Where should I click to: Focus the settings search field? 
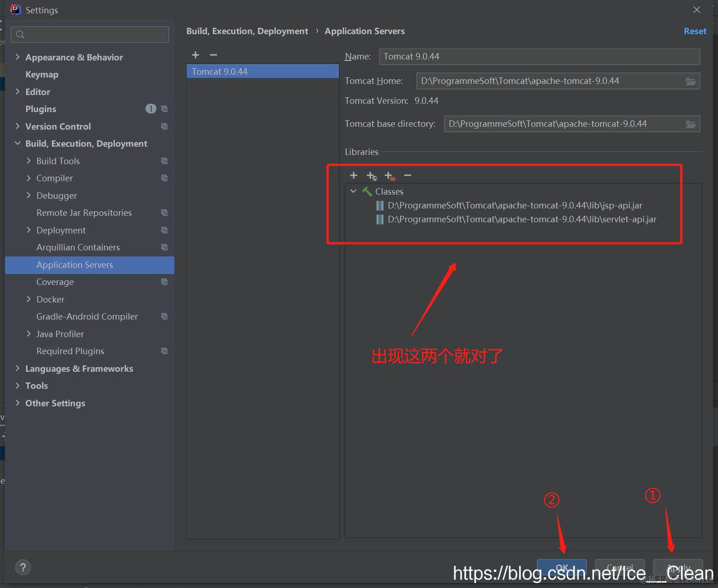pyautogui.click(x=89, y=35)
